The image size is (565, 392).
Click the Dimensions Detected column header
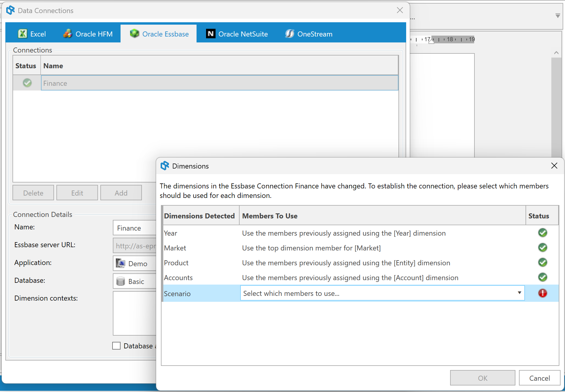(x=201, y=216)
